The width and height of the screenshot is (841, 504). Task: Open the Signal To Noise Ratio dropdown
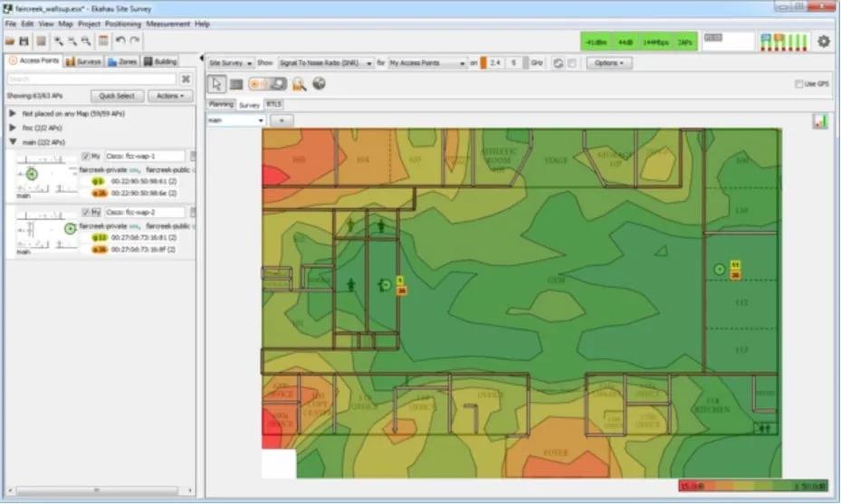(x=325, y=63)
